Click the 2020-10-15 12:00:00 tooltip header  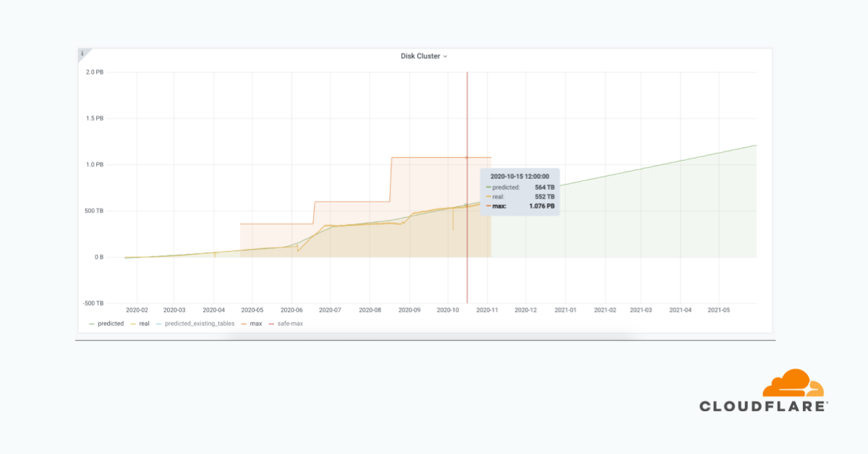(x=519, y=176)
